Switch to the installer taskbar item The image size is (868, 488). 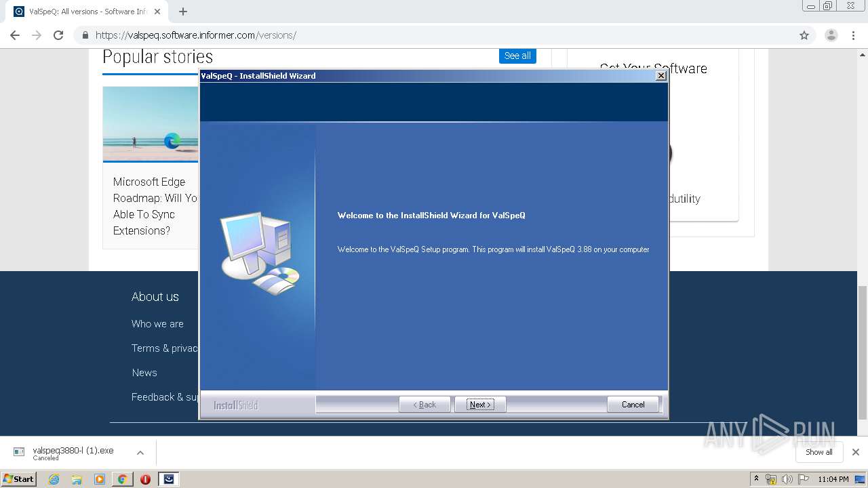[x=169, y=479]
